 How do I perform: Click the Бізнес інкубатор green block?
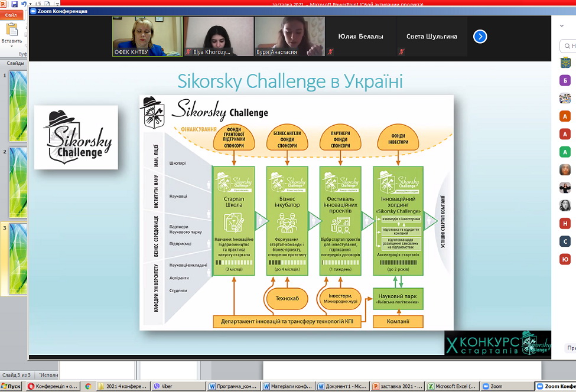[x=287, y=221]
